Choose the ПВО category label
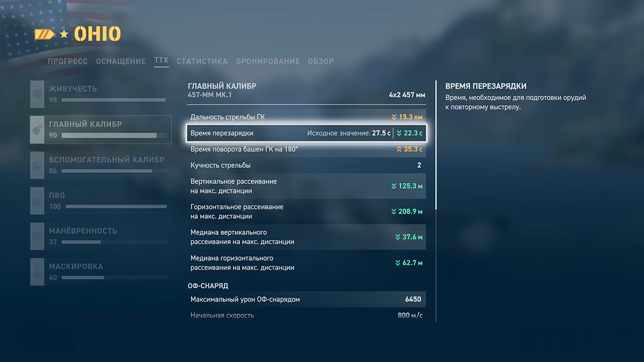Image resolution: width=644 pixels, height=362 pixels. 57,196
